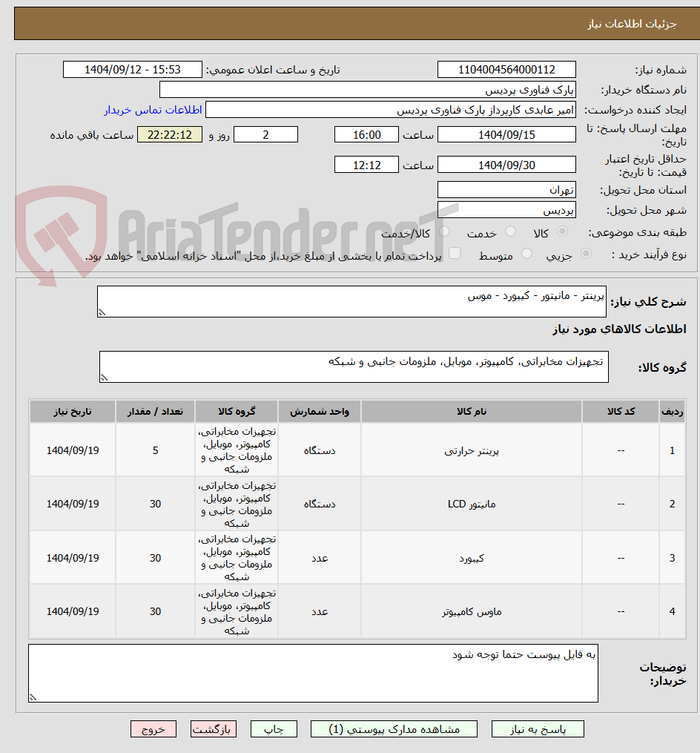Viewport: 700px width, 753px height.
Task: Click the پاسخ به نیاز button
Action: 538,729
